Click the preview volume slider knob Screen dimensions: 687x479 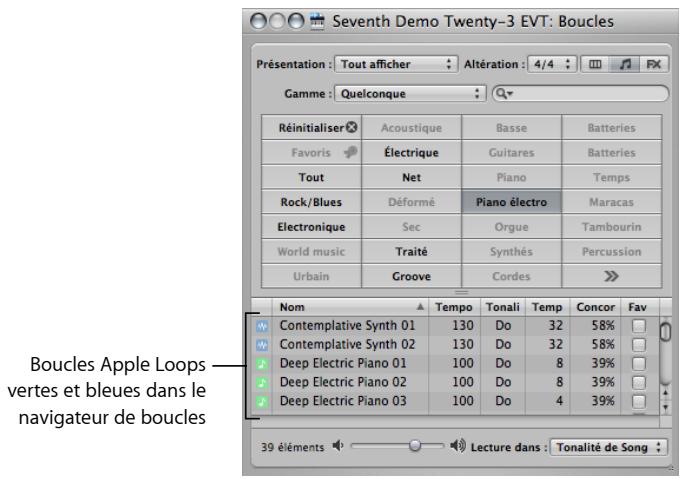(x=414, y=446)
